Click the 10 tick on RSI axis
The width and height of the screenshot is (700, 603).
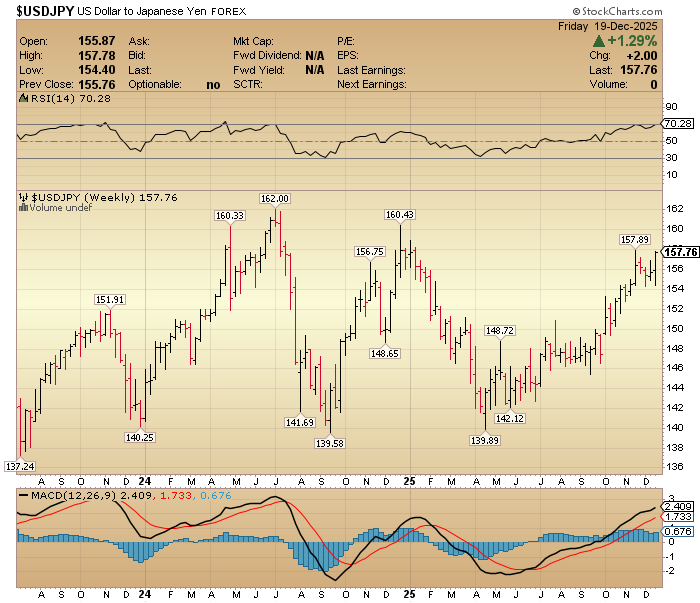coord(671,175)
